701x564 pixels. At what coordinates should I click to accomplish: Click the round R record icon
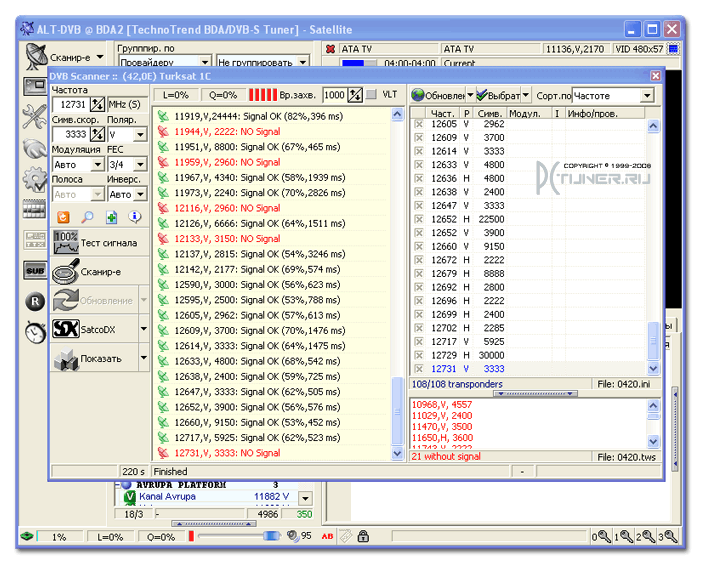(x=35, y=302)
